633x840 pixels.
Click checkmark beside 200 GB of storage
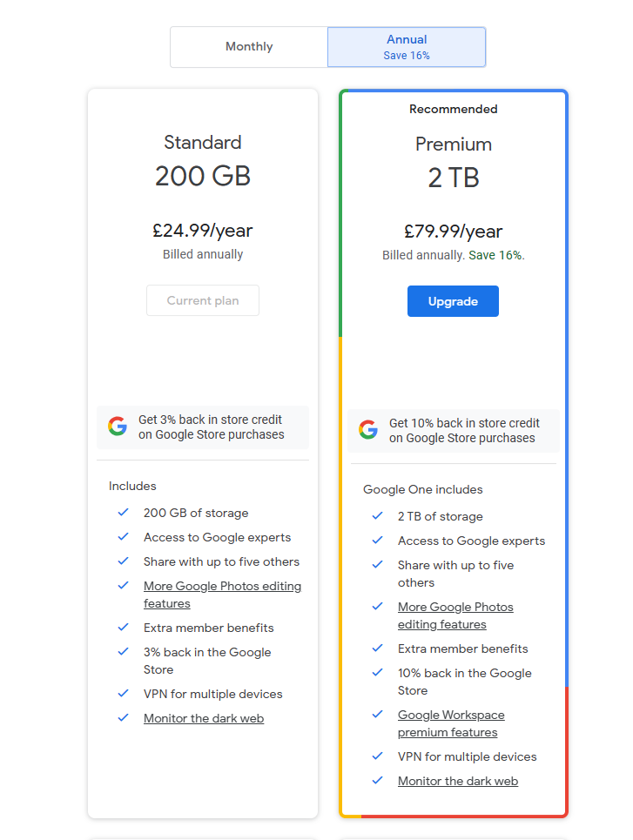pos(124,513)
